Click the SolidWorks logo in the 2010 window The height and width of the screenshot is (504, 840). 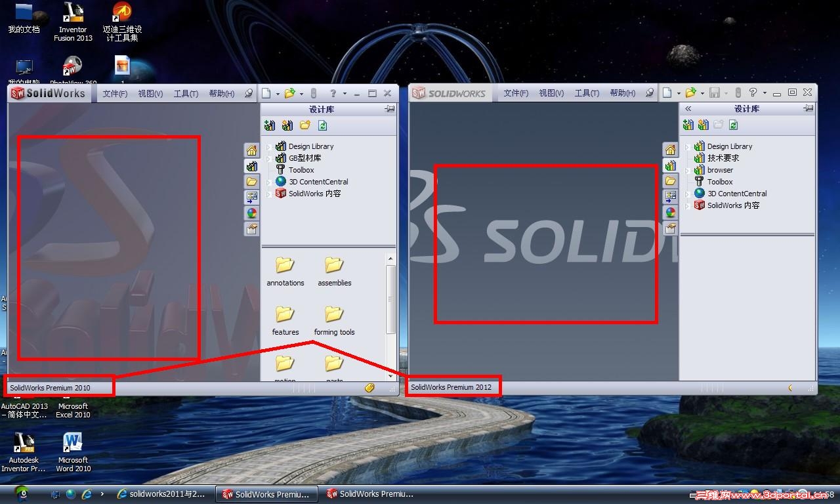[x=48, y=93]
